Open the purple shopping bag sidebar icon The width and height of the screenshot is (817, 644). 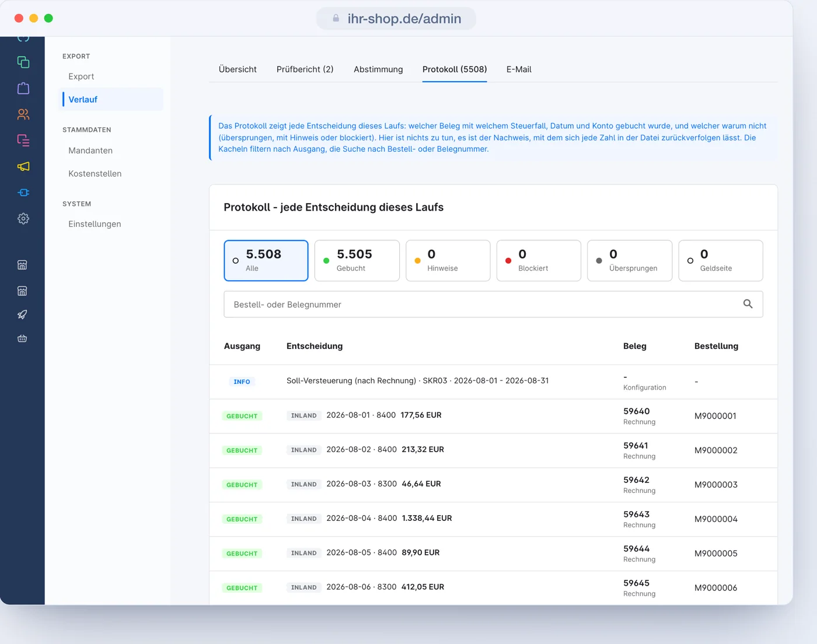pos(23,88)
